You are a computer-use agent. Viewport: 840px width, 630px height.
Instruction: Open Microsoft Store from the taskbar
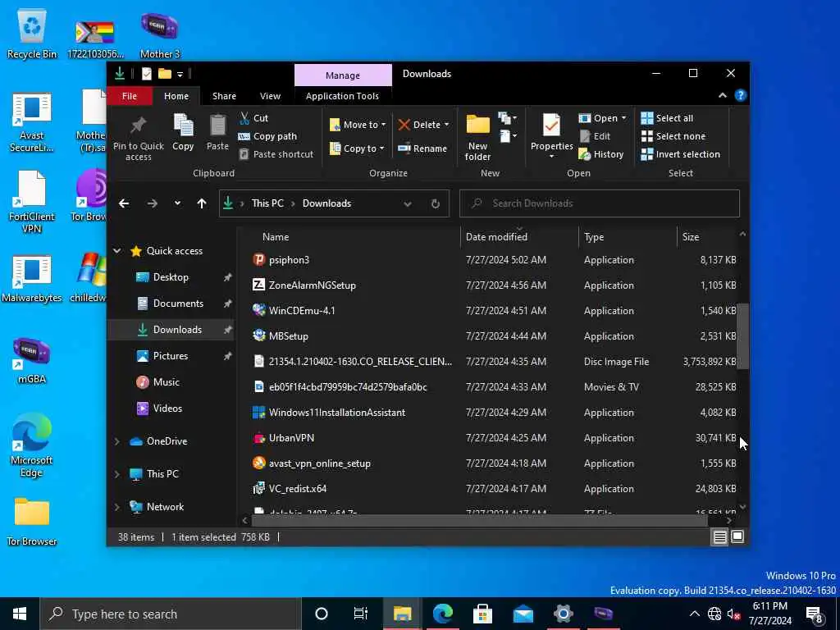pos(482,614)
